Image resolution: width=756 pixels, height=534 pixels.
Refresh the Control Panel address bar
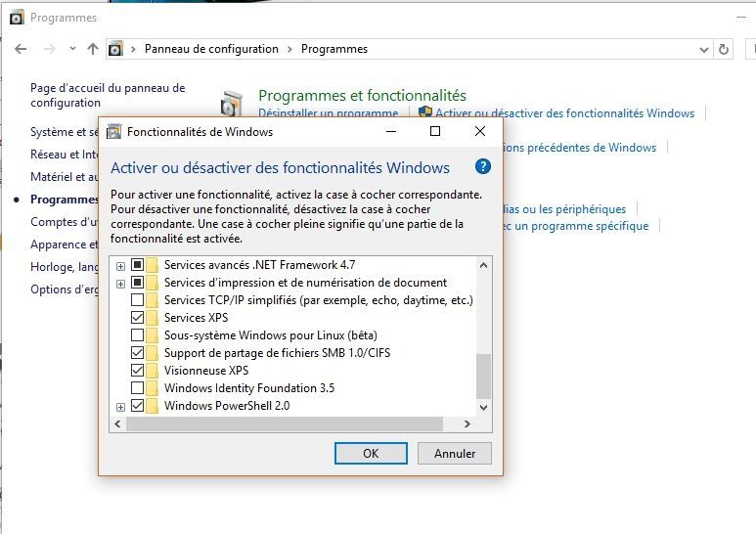point(723,49)
